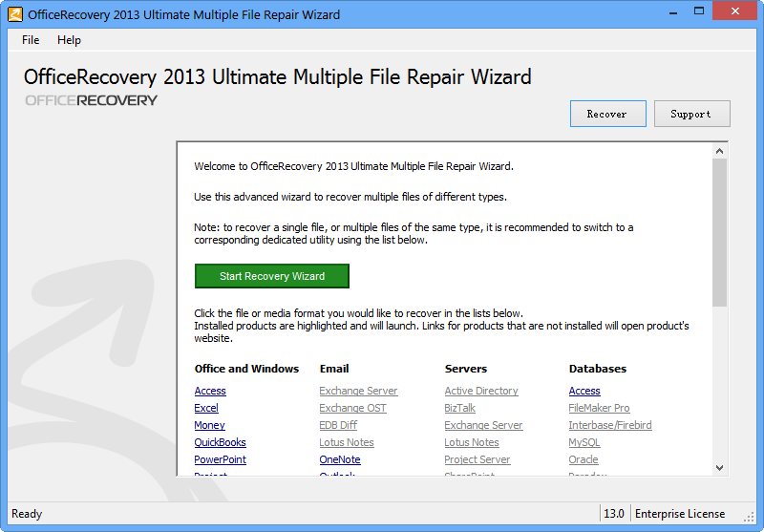Viewport: 764px width, 532px height.
Task: Click the Recover button
Action: pyautogui.click(x=608, y=114)
